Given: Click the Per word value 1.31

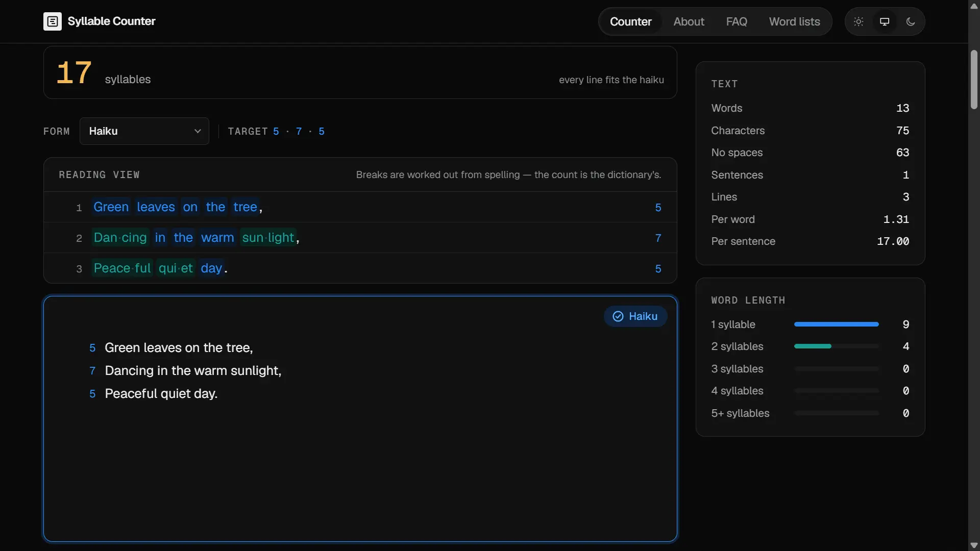Looking at the screenshot, I should (x=896, y=219).
